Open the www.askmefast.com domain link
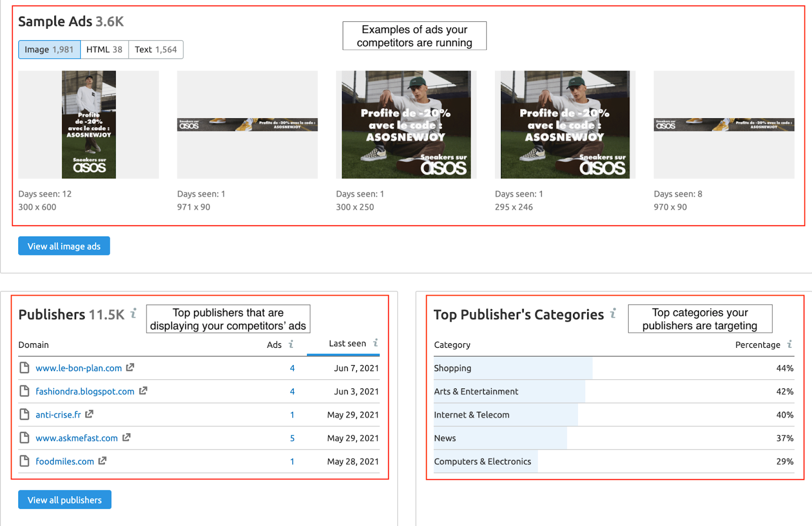 click(77, 438)
